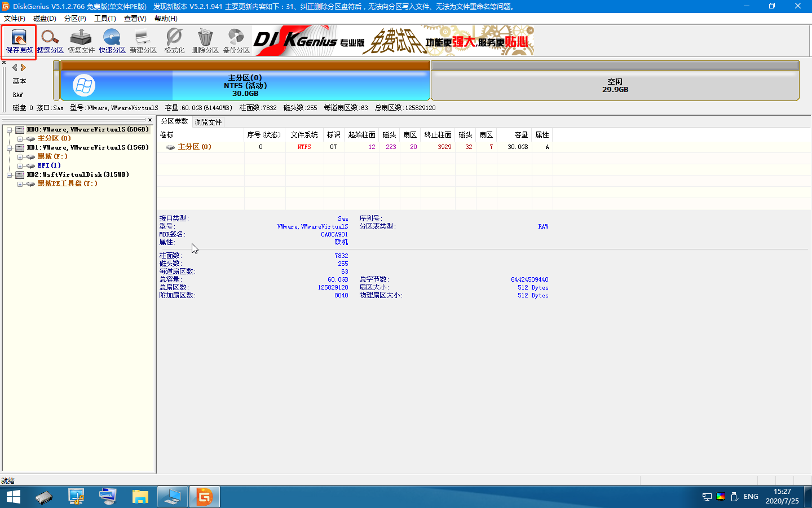Click the NTFS cell in partition row
Image resolution: width=812 pixels, height=508 pixels.
pos(304,147)
